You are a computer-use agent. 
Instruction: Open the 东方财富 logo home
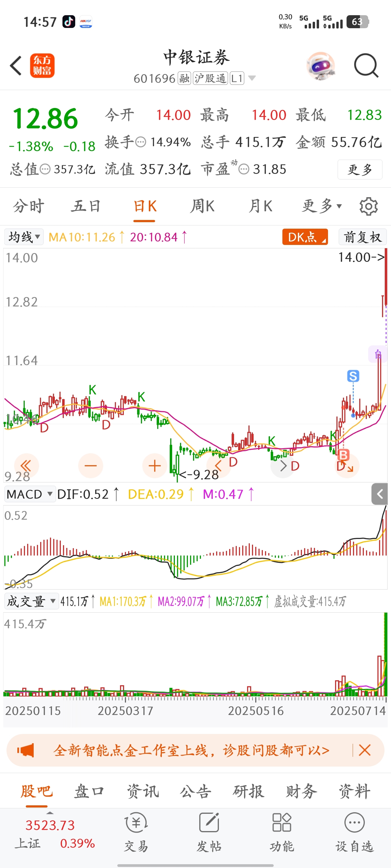coord(42,65)
